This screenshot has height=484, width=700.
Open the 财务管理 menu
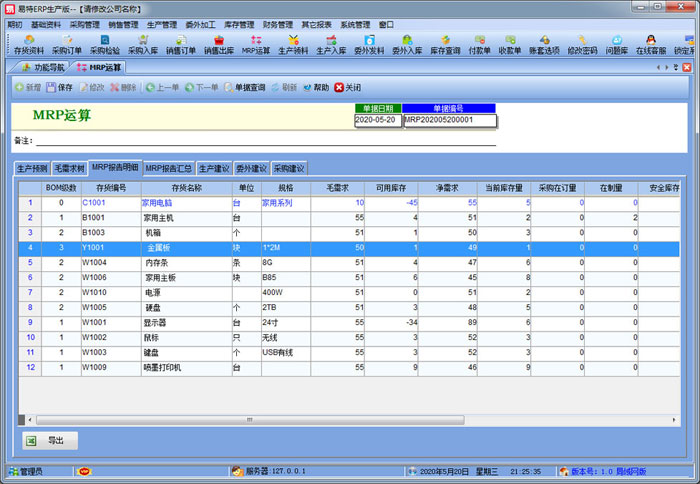[278, 24]
